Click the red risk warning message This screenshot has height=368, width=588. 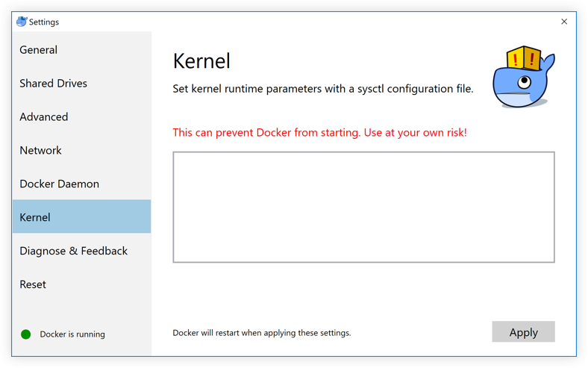[x=319, y=133]
